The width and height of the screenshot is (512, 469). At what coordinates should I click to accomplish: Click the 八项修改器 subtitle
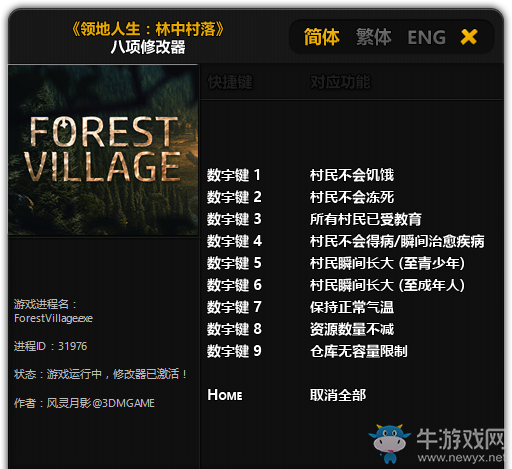[148, 47]
